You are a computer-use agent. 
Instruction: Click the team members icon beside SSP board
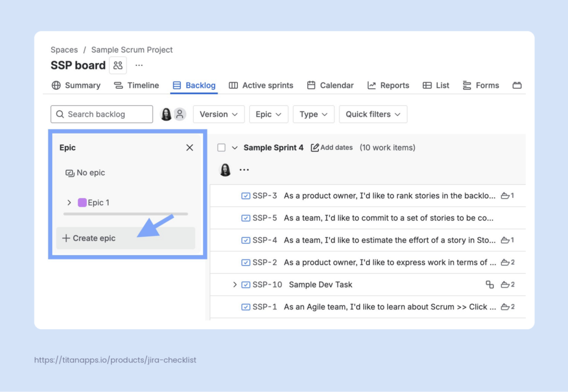pyautogui.click(x=118, y=65)
